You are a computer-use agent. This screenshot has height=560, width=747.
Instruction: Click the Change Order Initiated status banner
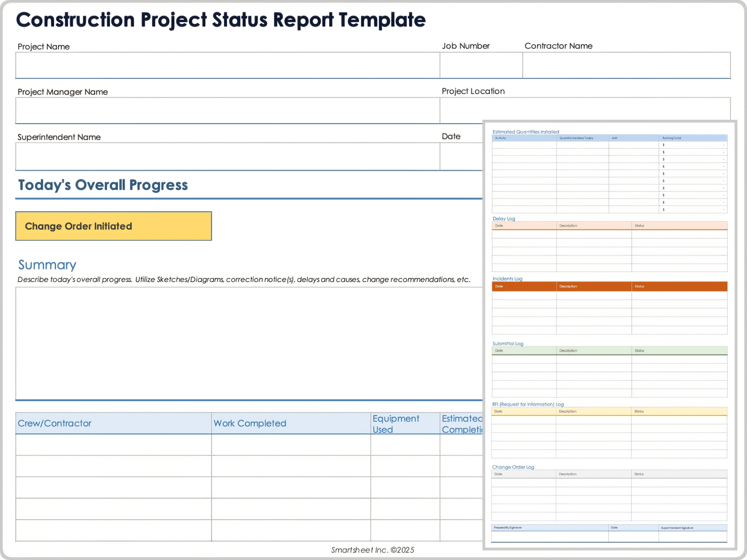pyautogui.click(x=113, y=226)
